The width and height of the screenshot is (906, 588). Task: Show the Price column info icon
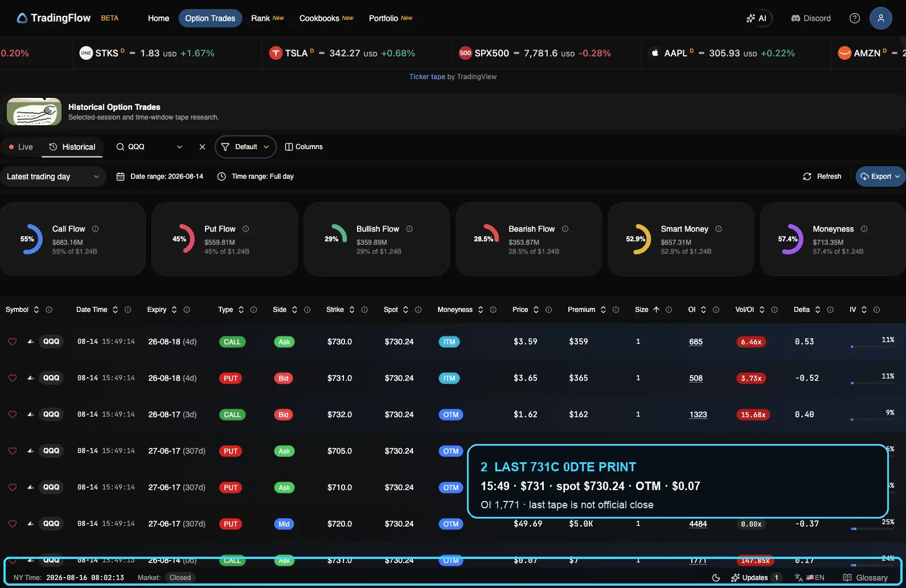click(549, 310)
